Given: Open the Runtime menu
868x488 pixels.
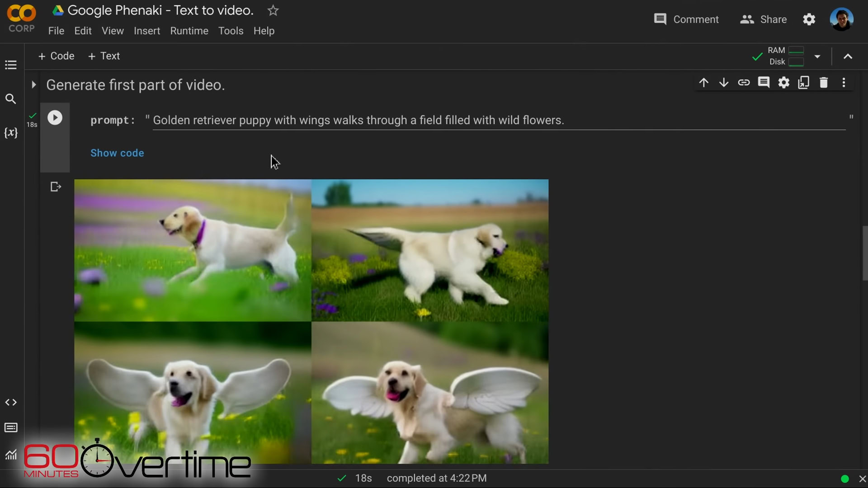Looking at the screenshot, I should pos(189,31).
